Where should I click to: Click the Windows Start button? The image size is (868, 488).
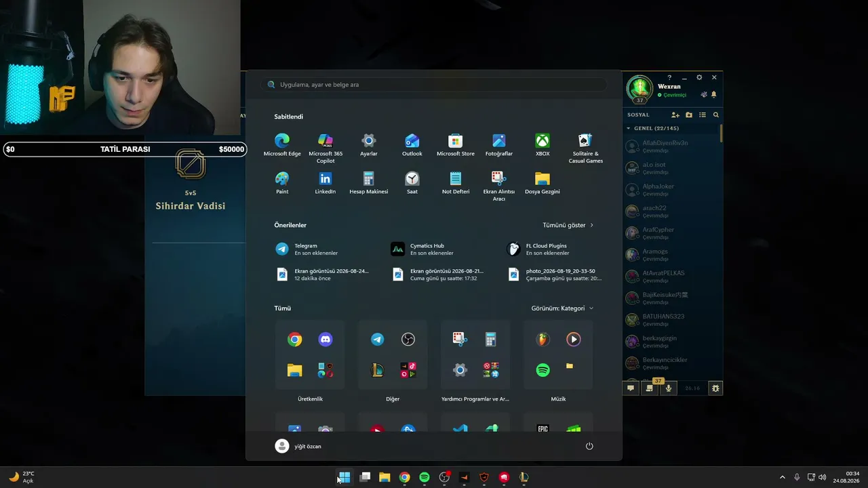(x=344, y=477)
